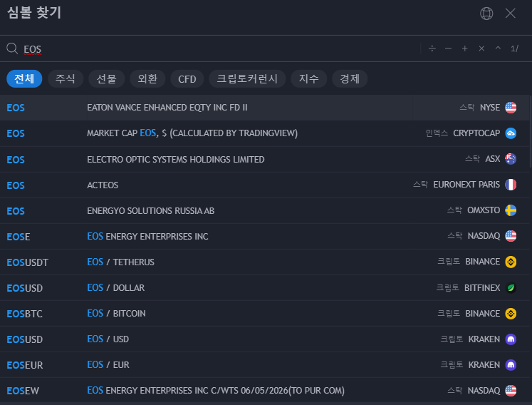Click the globe icon in the dialog header
Viewport: 532px width, 405px height.
pyautogui.click(x=486, y=14)
